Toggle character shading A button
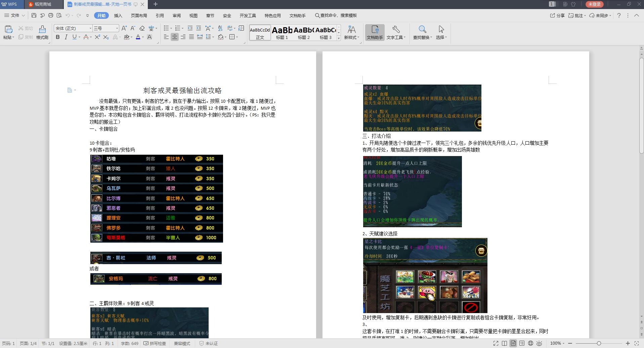This screenshot has height=348, width=644. (x=149, y=37)
